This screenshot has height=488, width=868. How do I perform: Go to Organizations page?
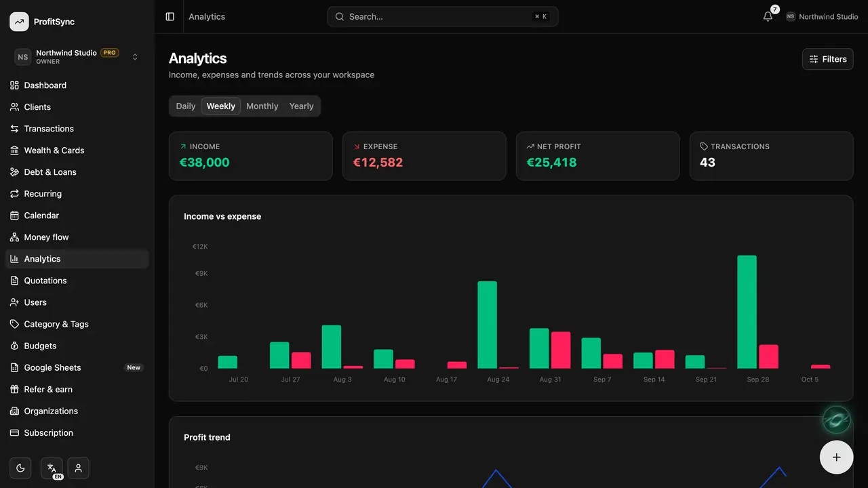77,411
